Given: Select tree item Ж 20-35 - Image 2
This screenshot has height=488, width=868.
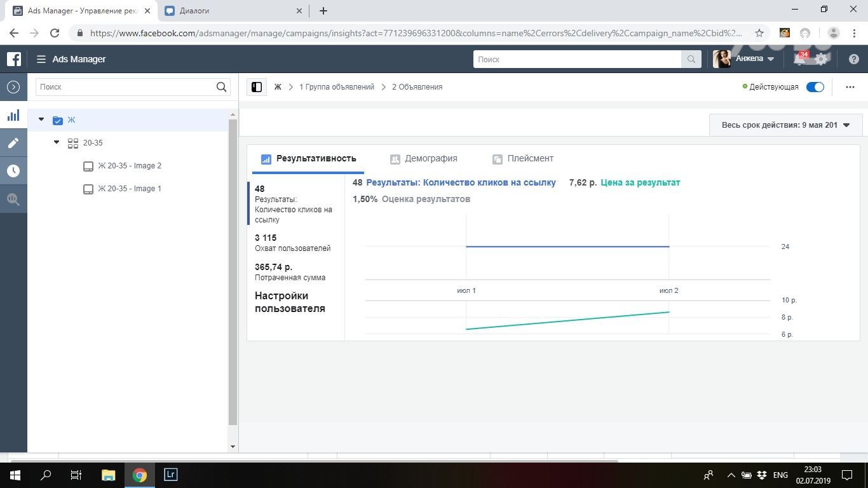Looking at the screenshot, I should point(129,166).
